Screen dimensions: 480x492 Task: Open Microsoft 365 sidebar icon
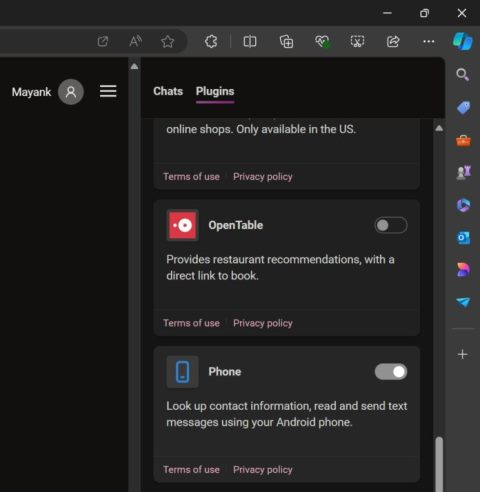463,205
